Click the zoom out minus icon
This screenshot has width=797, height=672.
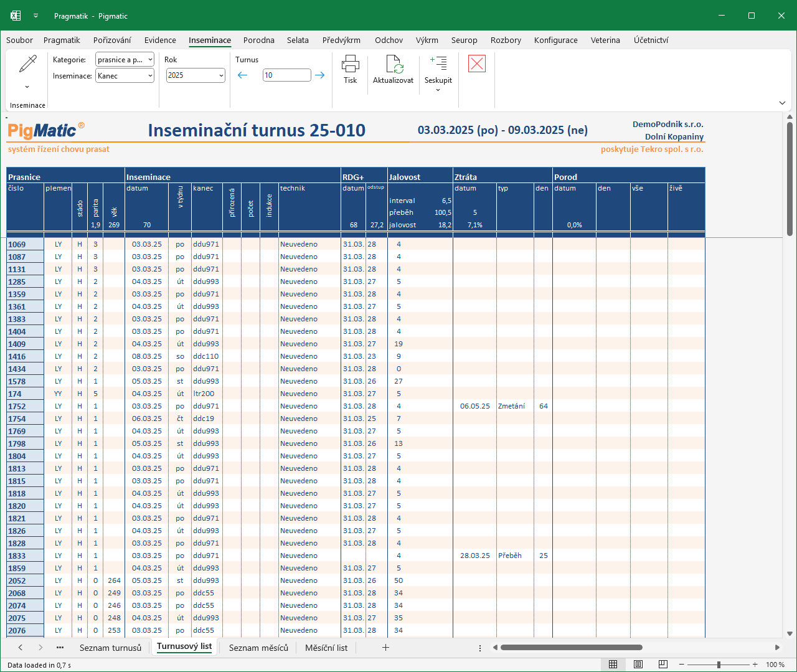[682, 665]
